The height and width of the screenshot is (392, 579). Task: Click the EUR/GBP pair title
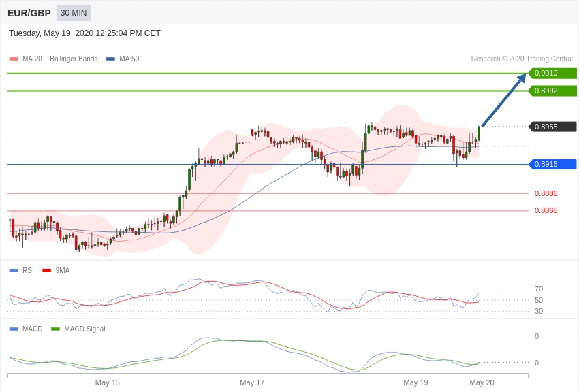coord(29,13)
